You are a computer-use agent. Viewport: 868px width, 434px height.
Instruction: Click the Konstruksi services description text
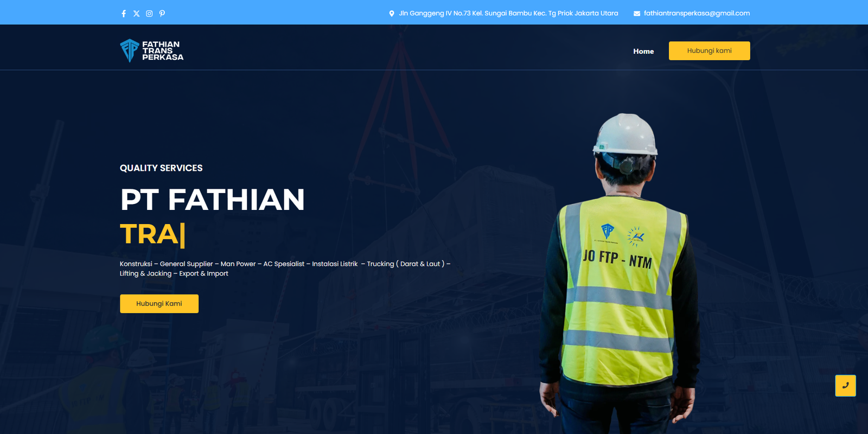coord(284,269)
